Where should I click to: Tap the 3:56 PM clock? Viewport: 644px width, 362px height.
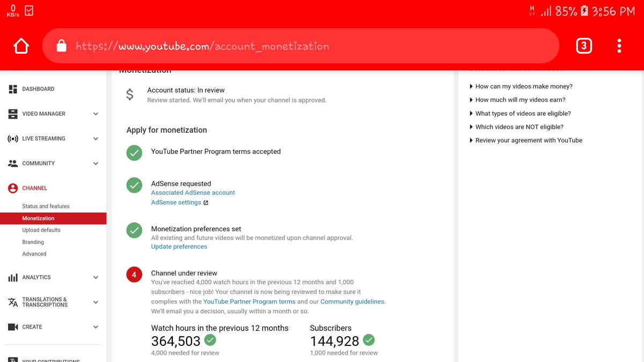613,11
